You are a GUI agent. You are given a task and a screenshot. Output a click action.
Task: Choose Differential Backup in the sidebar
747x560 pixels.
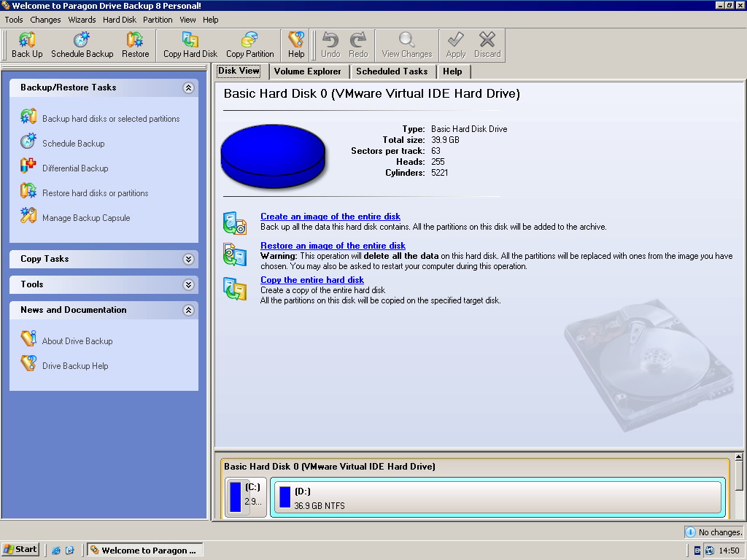pyautogui.click(x=75, y=168)
